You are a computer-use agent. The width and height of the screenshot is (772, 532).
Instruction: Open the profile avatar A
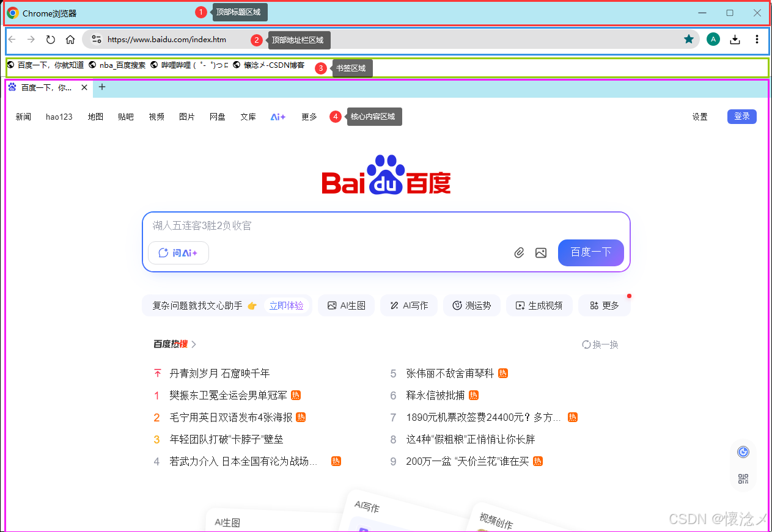click(713, 39)
